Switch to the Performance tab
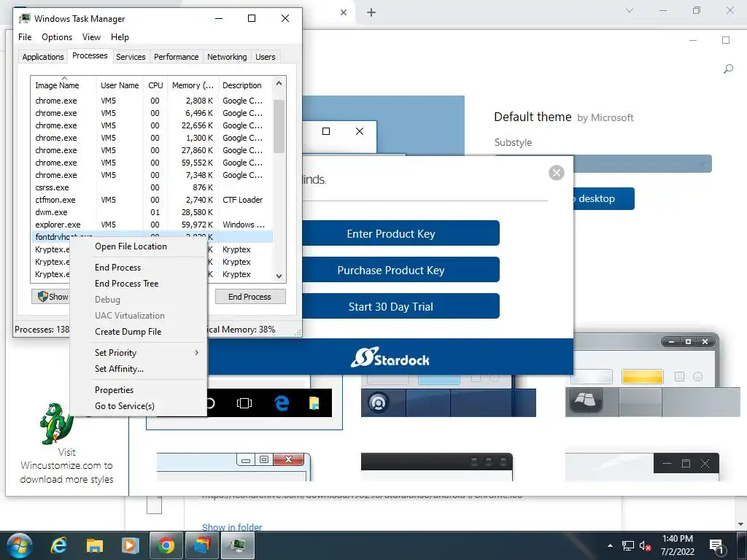 (x=176, y=57)
